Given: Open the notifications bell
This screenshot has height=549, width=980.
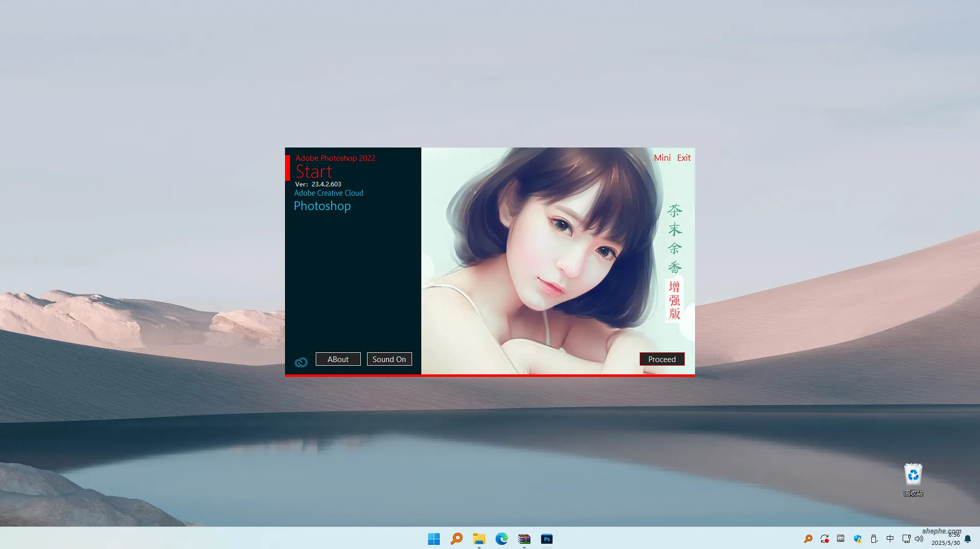Looking at the screenshot, I should pyautogui.click(x=967, y=539).
